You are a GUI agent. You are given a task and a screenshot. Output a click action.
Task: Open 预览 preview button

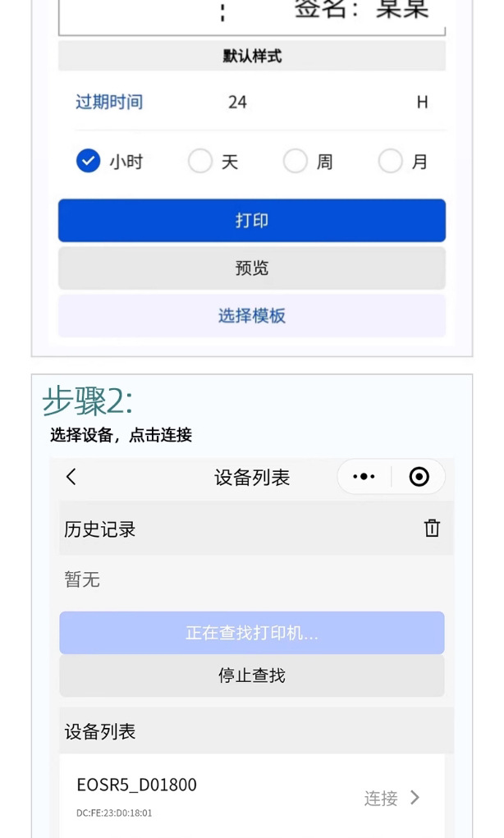[x=251, y=268]
